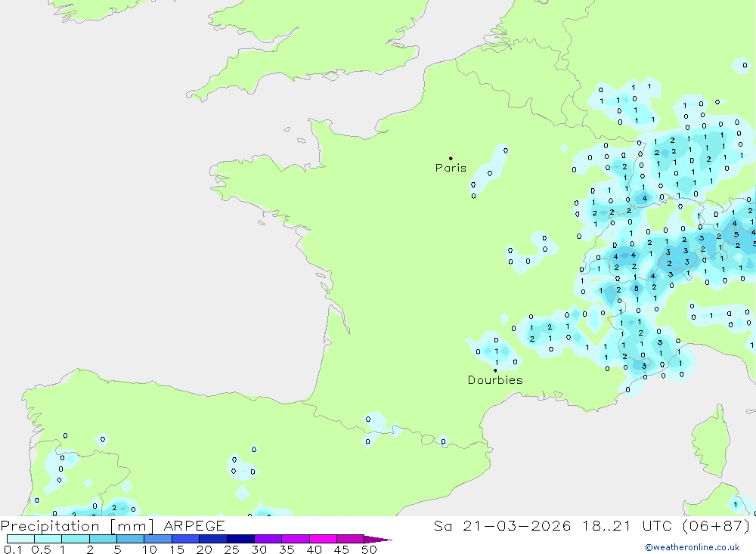Select the Dourbies town label
Image resolution: width=756 pixels, height=554 pixels.
(495, 380)
